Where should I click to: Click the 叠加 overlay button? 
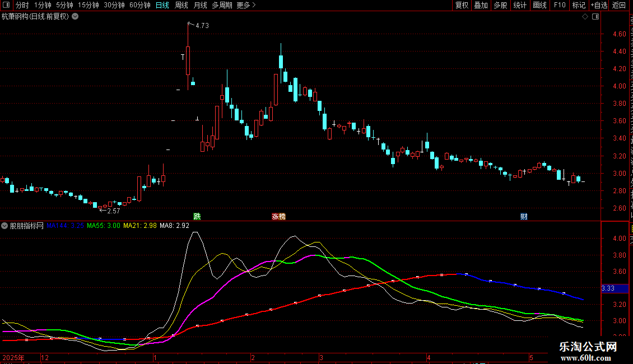pos(481,5)
